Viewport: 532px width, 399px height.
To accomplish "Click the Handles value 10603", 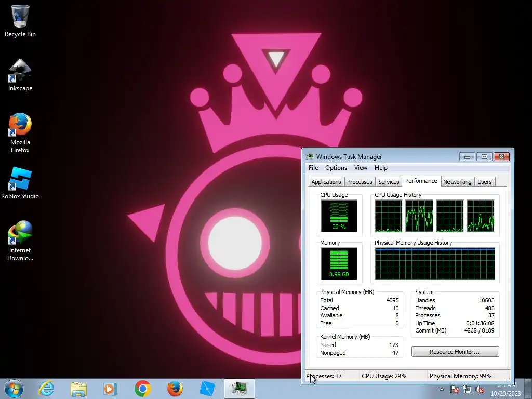I will [x=486, y=300].
